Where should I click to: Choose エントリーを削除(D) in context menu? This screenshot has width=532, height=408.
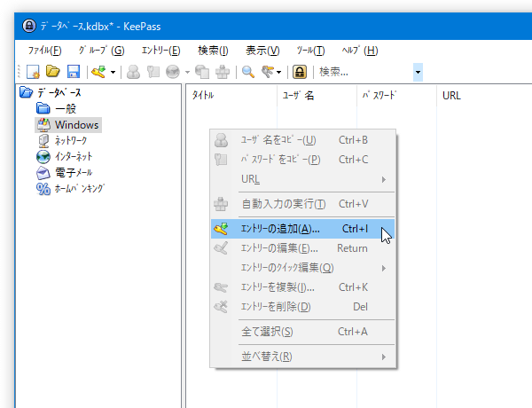point(302,307)
